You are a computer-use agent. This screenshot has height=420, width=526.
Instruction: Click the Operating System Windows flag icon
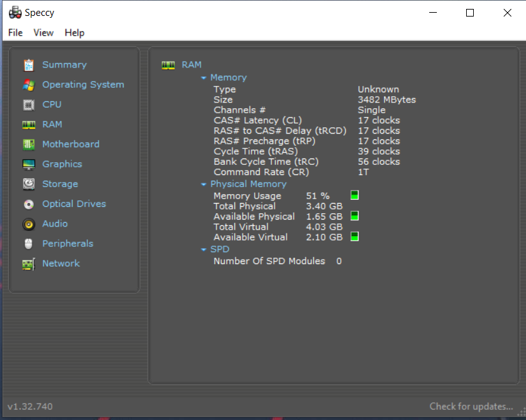click(29, 85)
